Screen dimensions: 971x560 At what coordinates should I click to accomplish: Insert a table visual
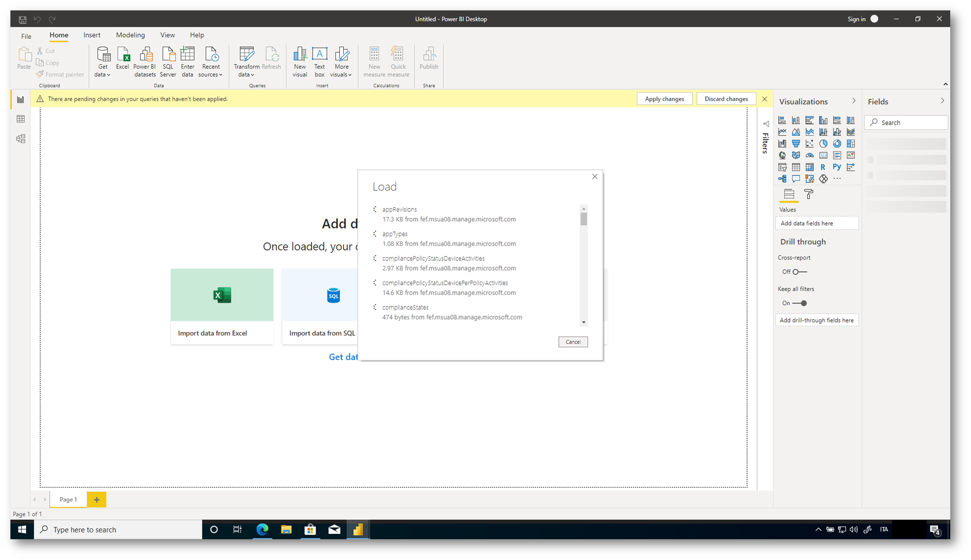pos(796,167)
